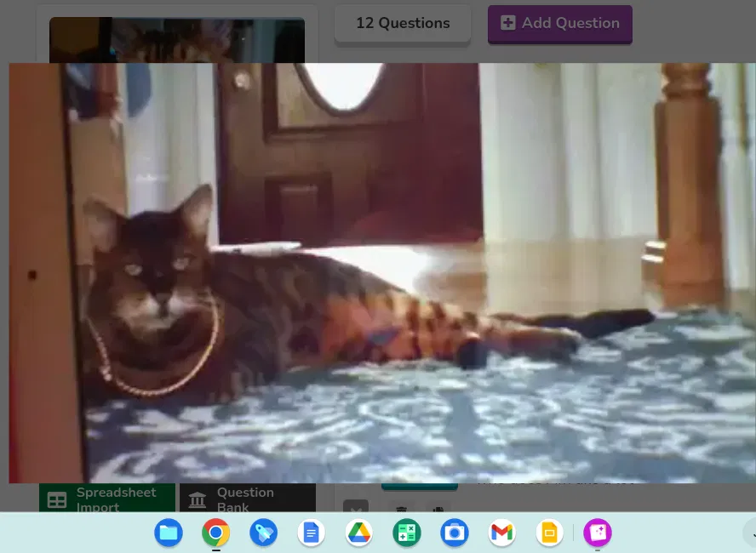Click the Add Question button
The height and width of the screenshot is (553, 756).
(x=560, y=24)
